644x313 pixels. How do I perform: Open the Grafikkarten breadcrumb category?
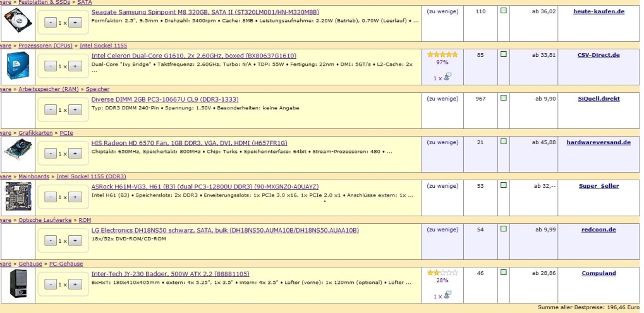[x=35, y=133]
